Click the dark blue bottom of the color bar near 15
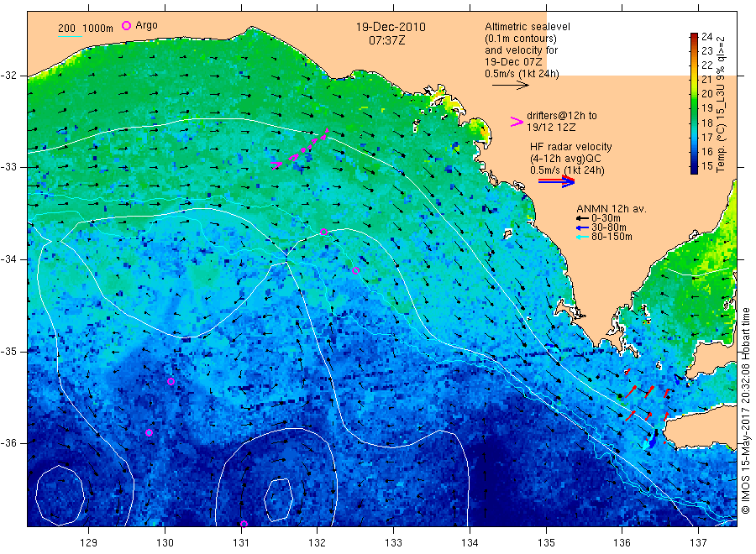Viewport: 756px width, 554px height. pyautogui.click(x=694, y=167)
